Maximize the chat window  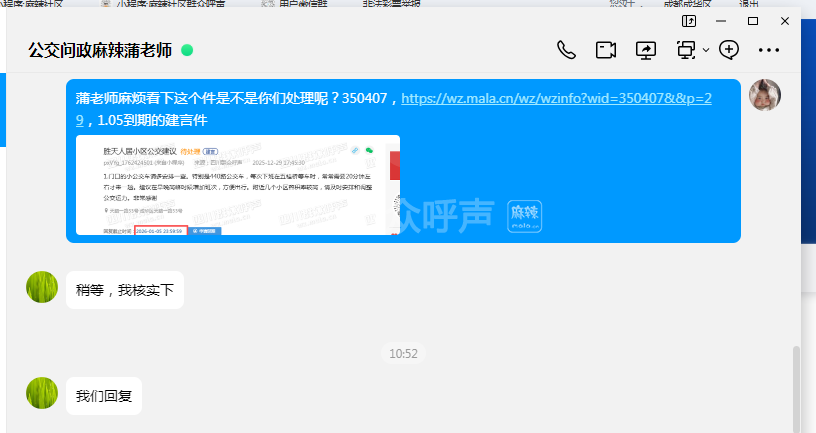tap(753, 21)
